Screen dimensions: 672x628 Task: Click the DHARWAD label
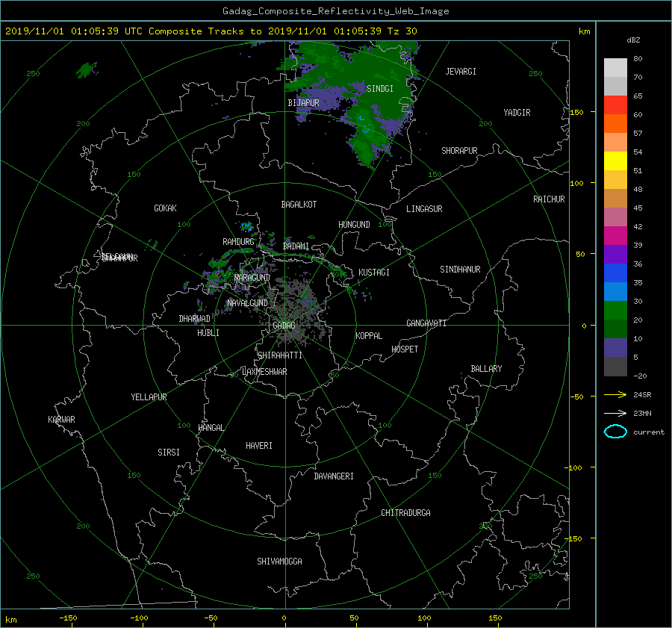(x=195, y=319)
